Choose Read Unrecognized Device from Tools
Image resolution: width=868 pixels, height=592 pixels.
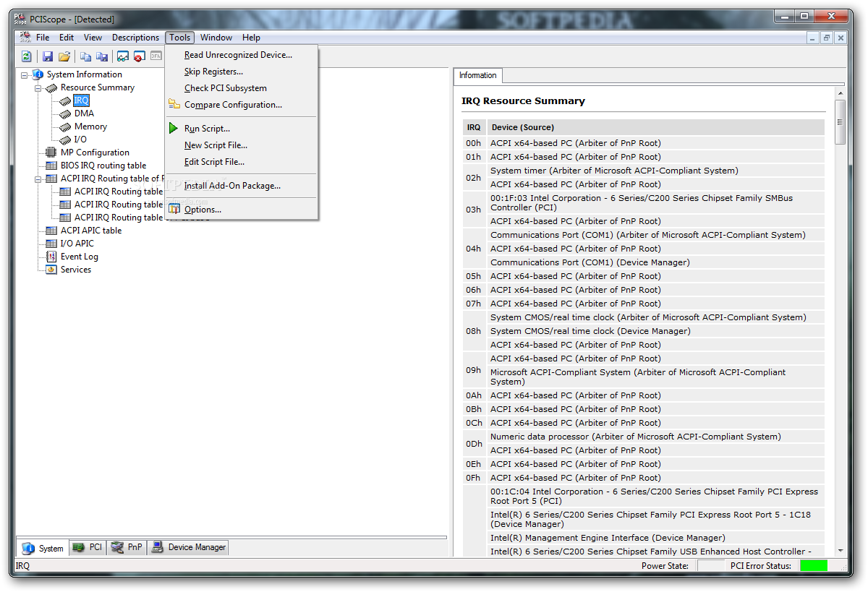click(x=242, y=55)
